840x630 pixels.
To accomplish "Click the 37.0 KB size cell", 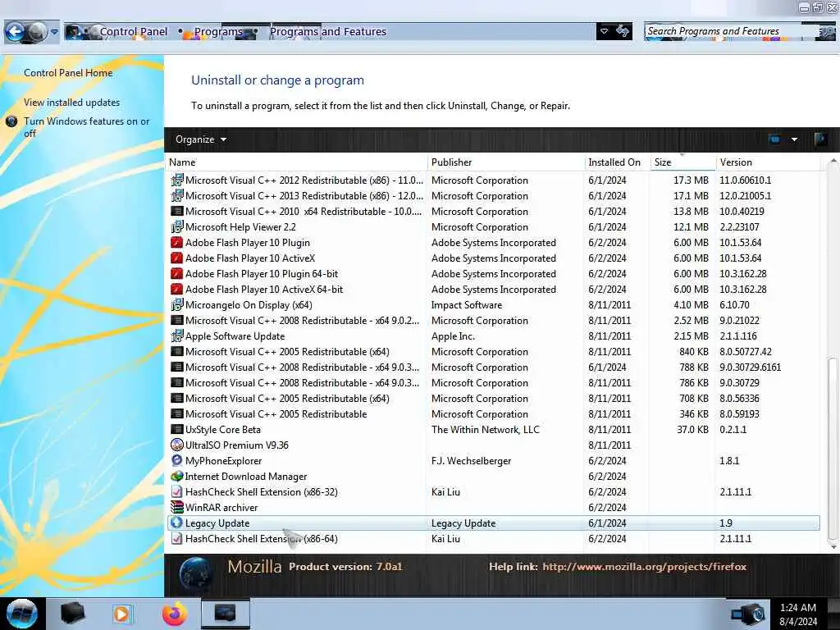I will coord(692,429).
